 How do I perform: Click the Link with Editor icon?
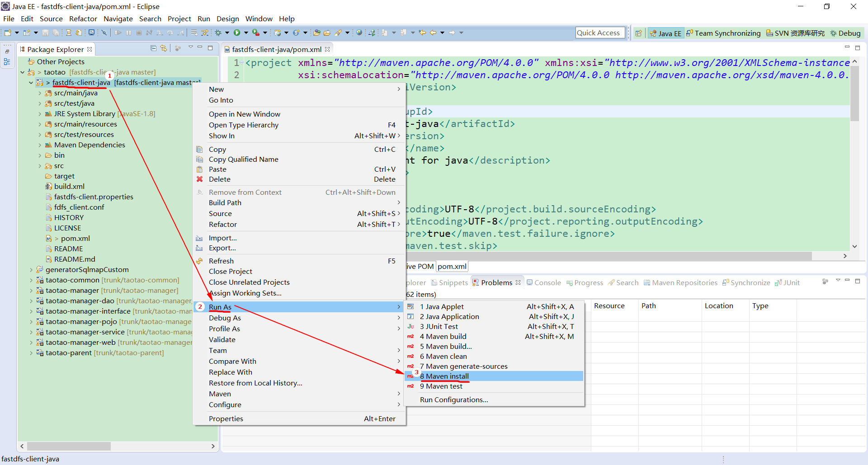pyautogui.click(x=164, y=48)
